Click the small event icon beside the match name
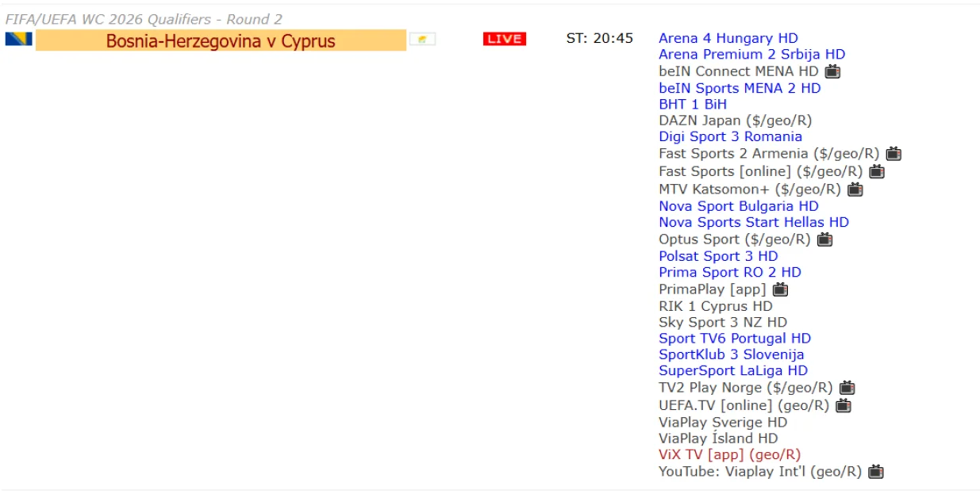This screenshot has width=980, height=494. tap(424, 37)
